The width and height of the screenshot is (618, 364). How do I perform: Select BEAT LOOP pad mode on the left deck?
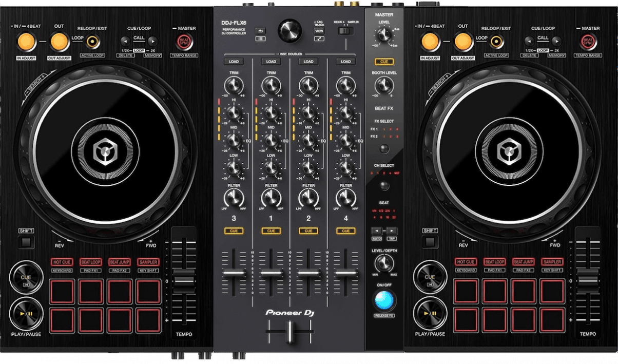(x=91, y=262)
